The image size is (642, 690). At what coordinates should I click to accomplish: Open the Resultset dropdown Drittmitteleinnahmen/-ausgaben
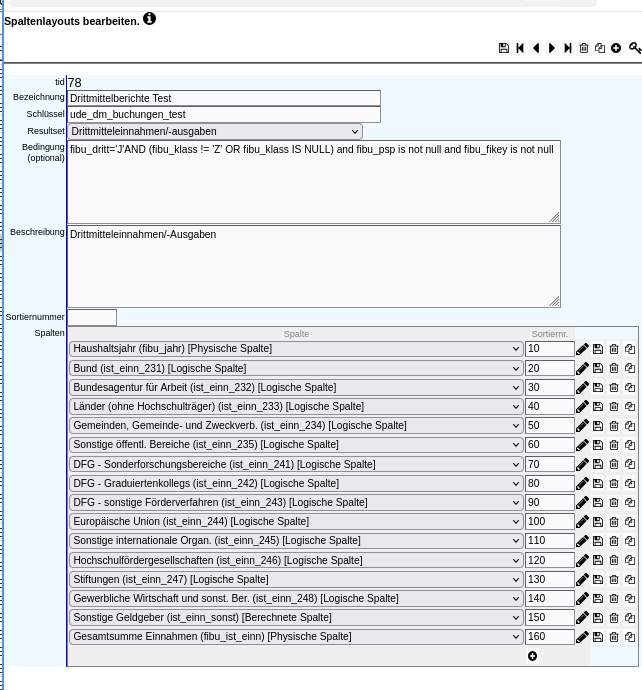tap(215, 132)
